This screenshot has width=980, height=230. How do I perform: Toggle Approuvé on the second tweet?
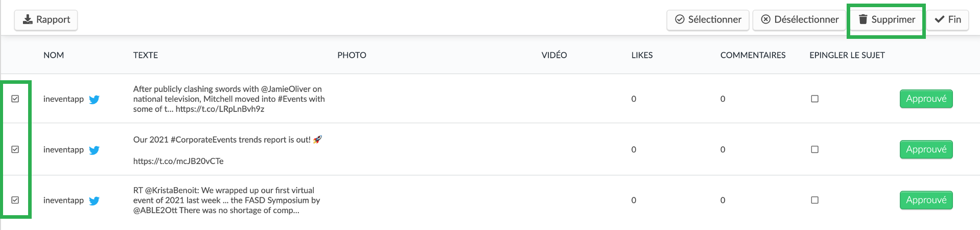[x=926, y=149]
